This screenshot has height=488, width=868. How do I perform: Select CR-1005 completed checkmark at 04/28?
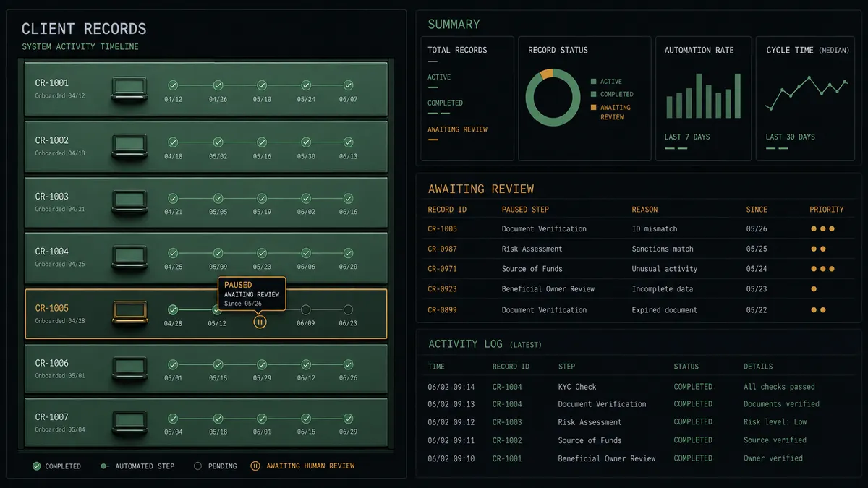[173, 309]
